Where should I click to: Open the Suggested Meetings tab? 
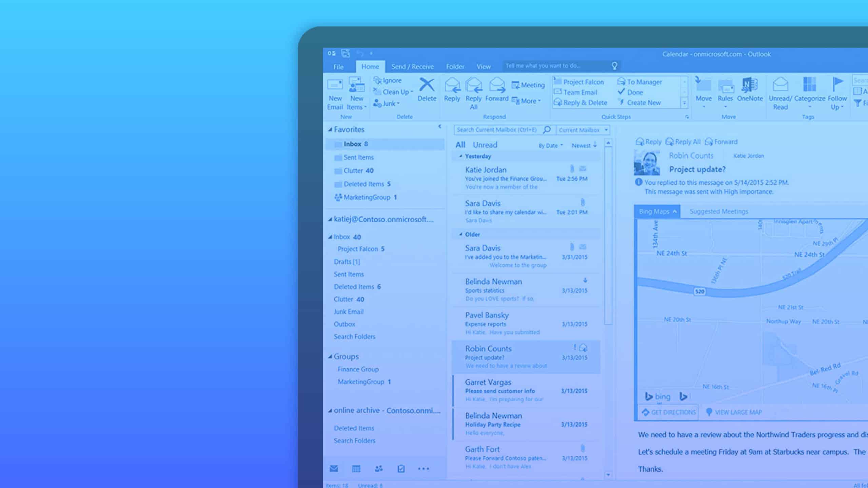pyautogui.click(x=718, y=211)
